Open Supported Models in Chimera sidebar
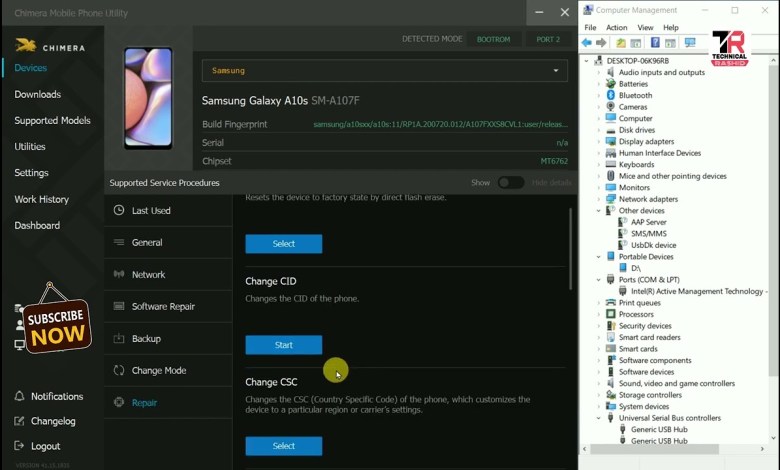 coord(52,121)
